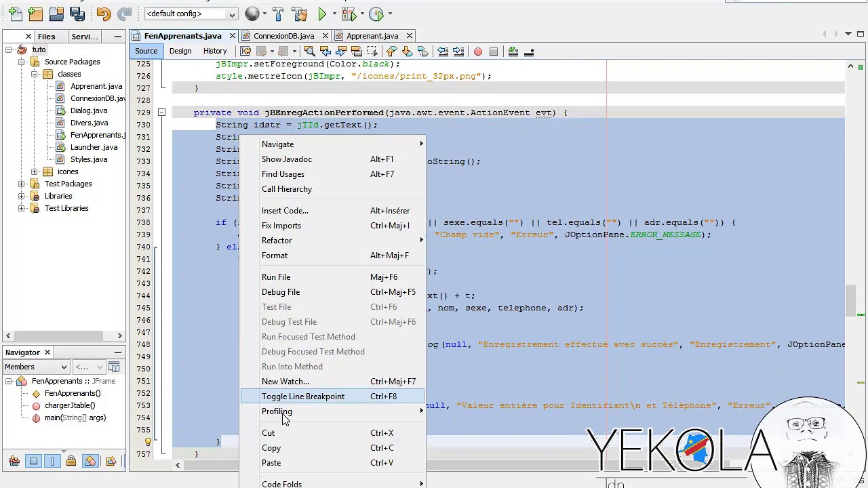
Task: Open the History view
Action: [215, 51]
